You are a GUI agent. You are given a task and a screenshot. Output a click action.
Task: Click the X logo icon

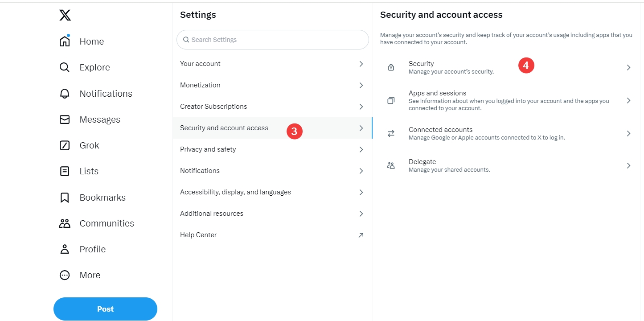click(65, 16)
